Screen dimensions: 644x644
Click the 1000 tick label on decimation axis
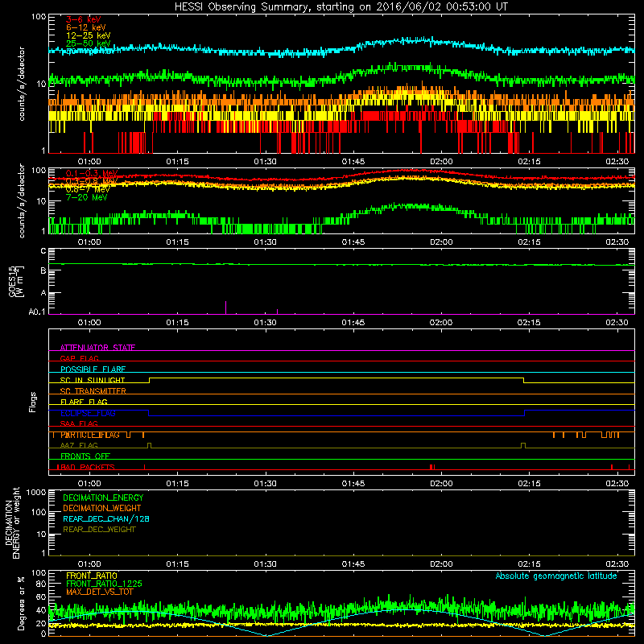coord(36,492)
